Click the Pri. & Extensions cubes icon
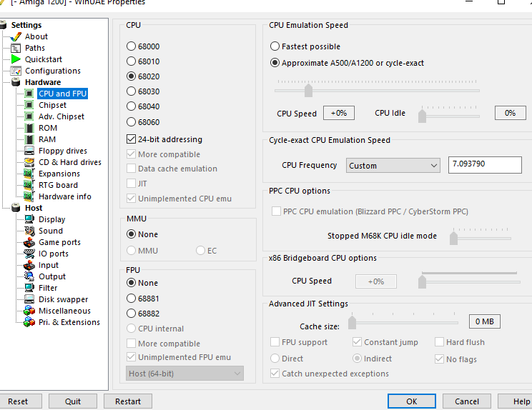Viewport: 532px width, 410px height. (x=29, y=322)
